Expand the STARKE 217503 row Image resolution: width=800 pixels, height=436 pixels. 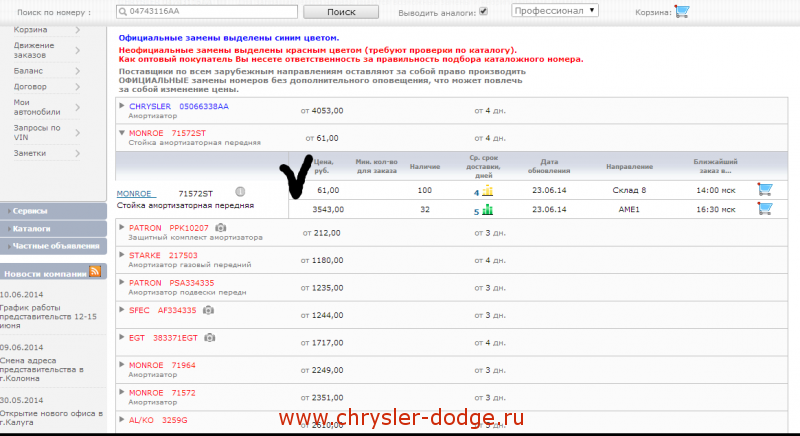pyautogui.click(x=121, y=254)
